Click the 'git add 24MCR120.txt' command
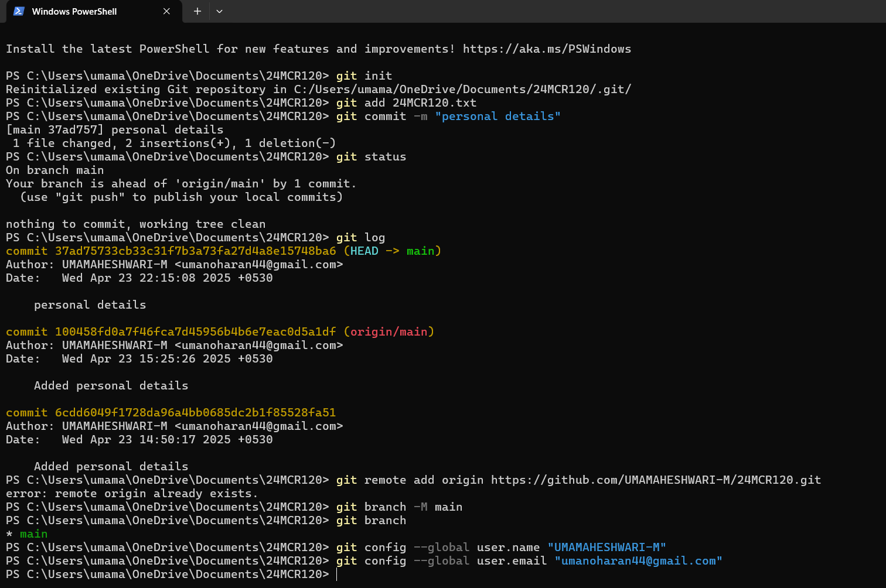Viewport: 886px width, 588px height. point(406,102)
